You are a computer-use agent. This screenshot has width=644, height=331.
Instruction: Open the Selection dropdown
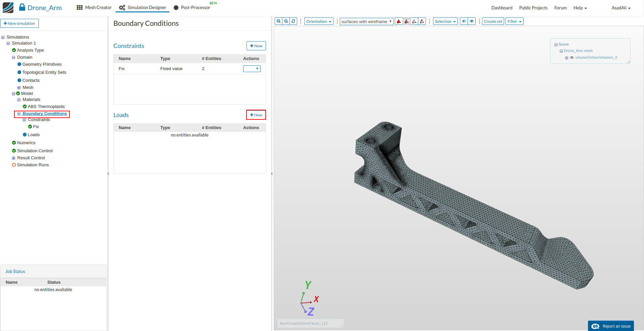[x=445, y=21]
